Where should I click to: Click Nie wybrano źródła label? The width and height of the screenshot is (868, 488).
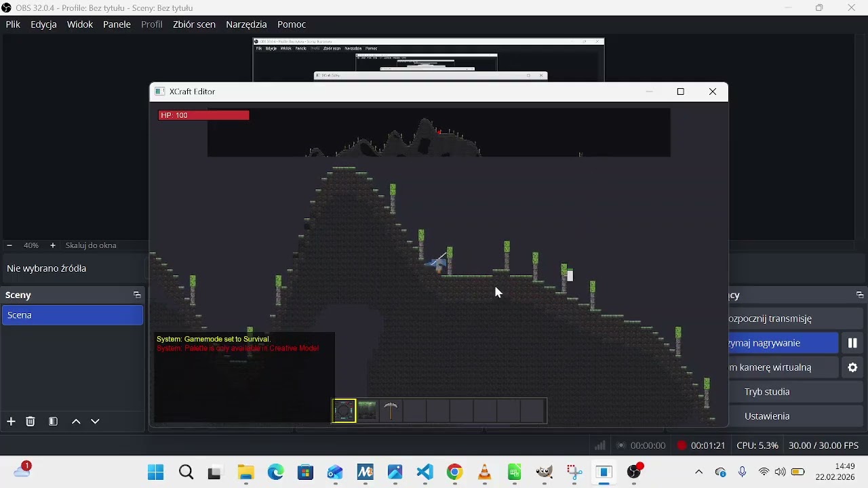[x=46, y=268]
